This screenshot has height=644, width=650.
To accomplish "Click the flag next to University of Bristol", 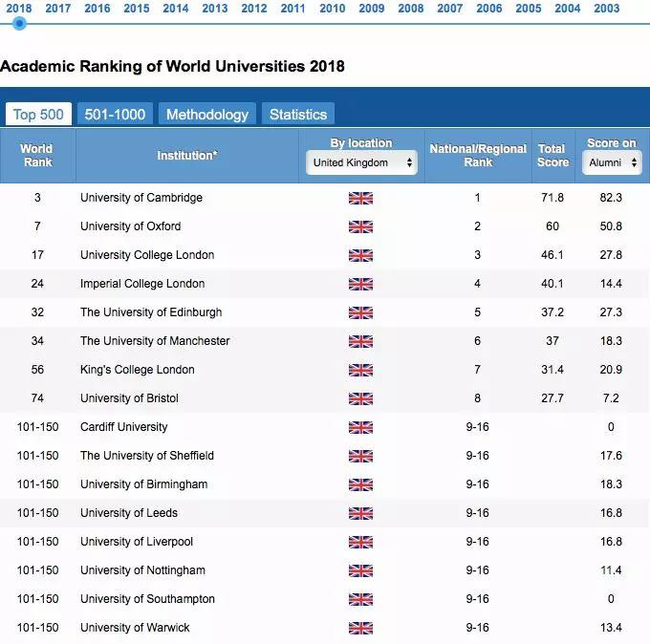I will 360,398.
